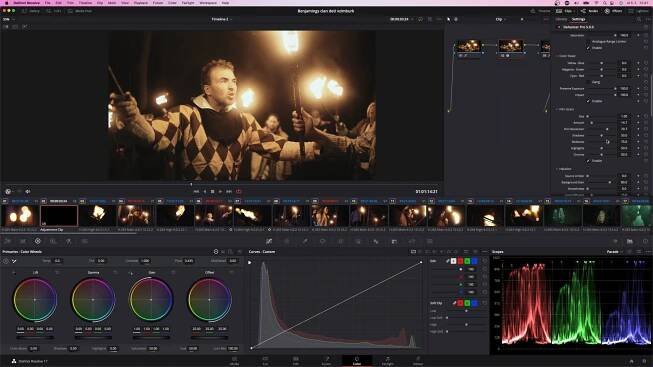Mute audio with the viewer speaker icon

click(x=28, y=192)
